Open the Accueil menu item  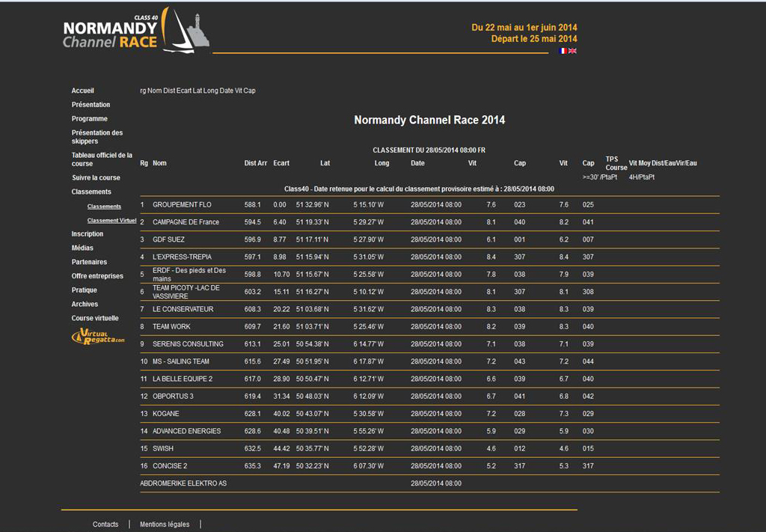(83, 91)
